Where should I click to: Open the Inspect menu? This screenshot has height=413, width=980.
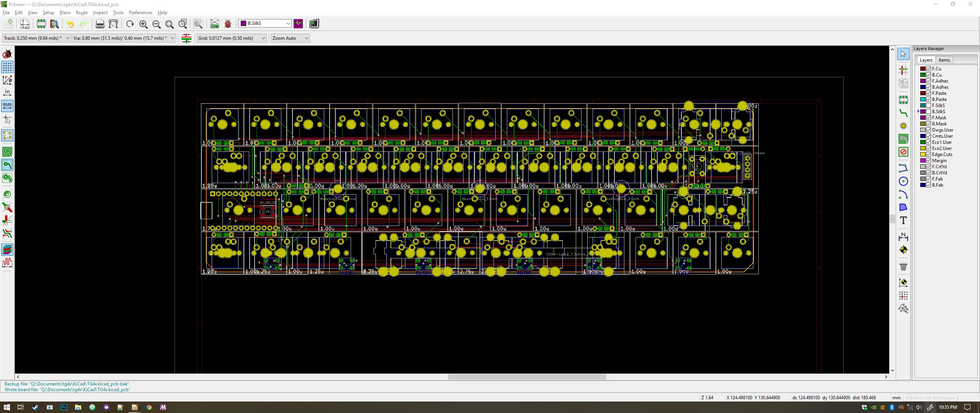point(100,13)
